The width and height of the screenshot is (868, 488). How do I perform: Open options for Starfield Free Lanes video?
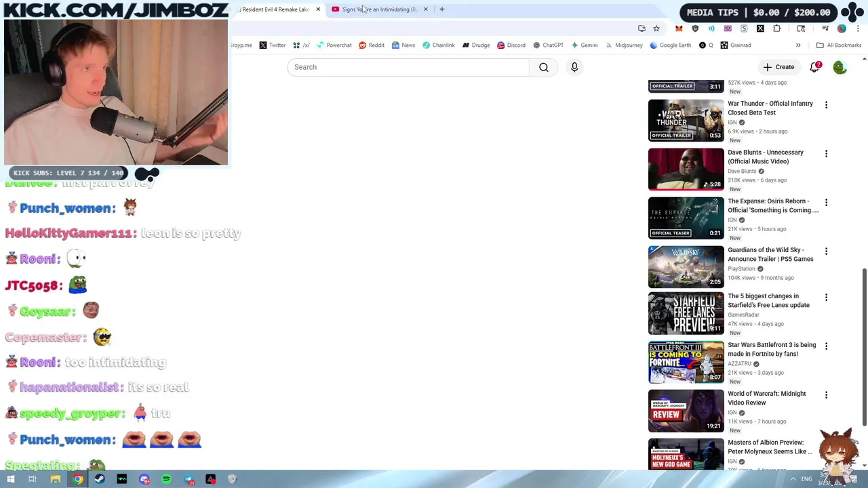coord(826,298)
